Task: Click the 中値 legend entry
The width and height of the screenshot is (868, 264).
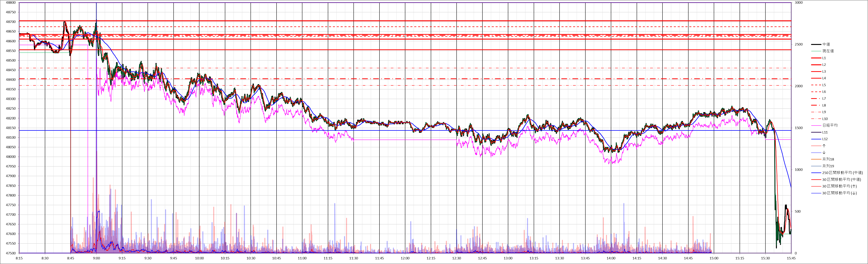Action: click(x=826, y=44)
